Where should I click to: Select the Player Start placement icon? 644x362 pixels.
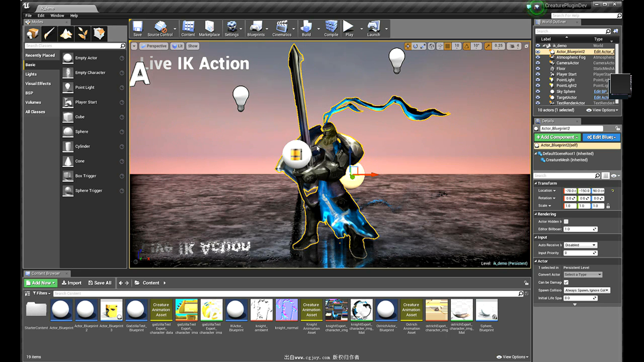click(68, 102)
